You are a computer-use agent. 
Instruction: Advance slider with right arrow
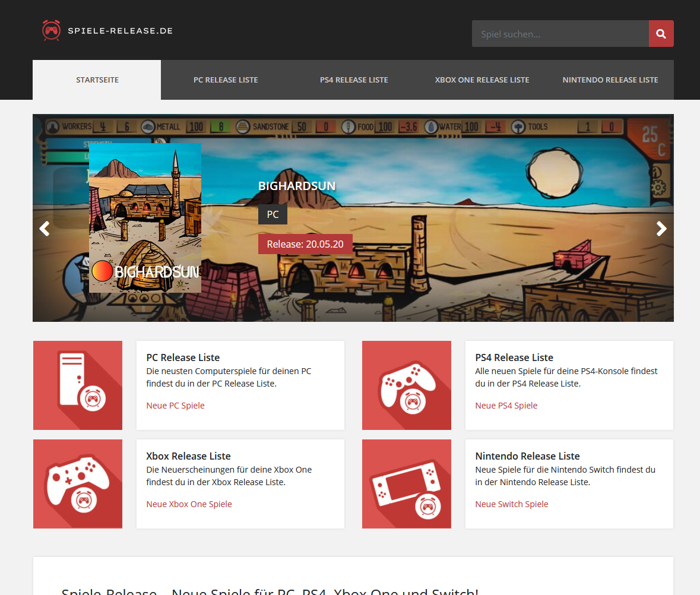[x=661, y=229]
